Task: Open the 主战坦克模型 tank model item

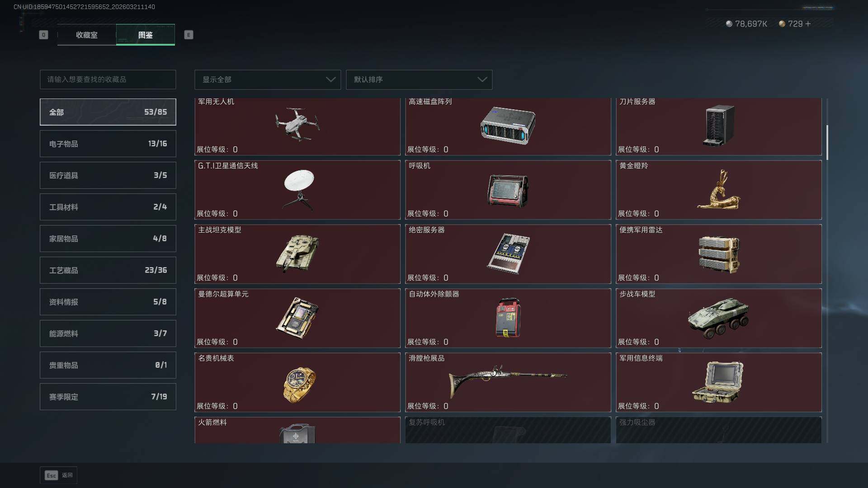Action: pos(297,253)
